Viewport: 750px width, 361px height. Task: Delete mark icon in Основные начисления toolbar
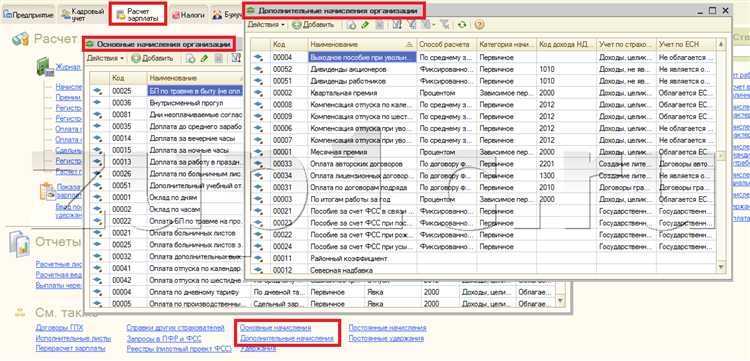(x=218, y=59)
